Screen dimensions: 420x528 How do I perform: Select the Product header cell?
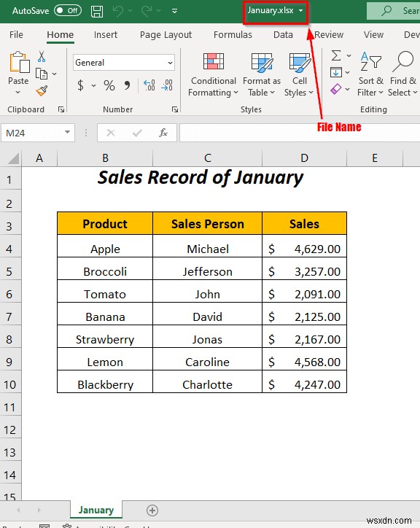point(105,224)
